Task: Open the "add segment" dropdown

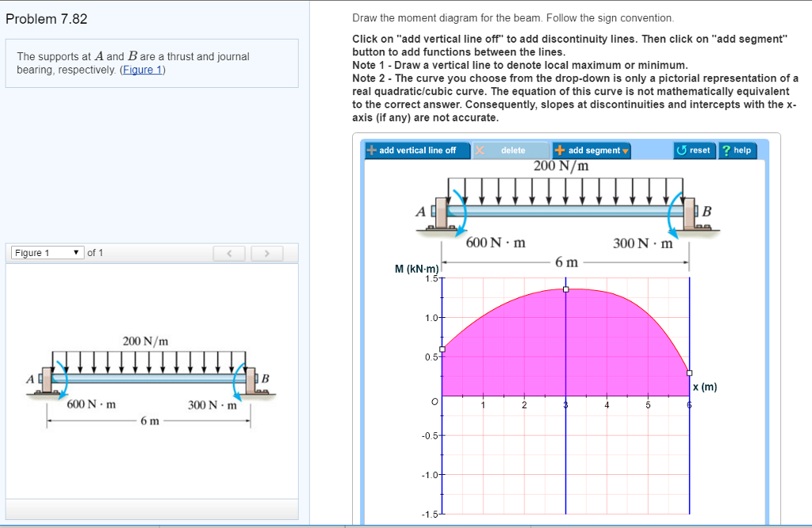Action: pos(591,151)
